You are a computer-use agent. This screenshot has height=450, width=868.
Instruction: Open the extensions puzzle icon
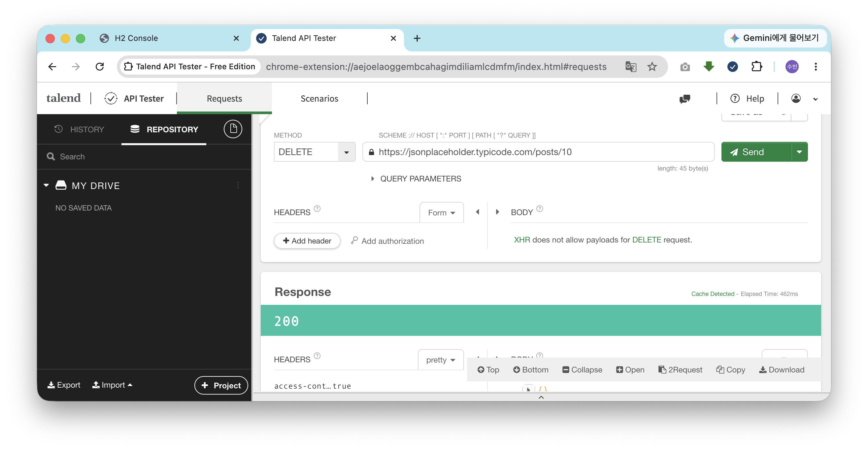[x=757, y=67]
